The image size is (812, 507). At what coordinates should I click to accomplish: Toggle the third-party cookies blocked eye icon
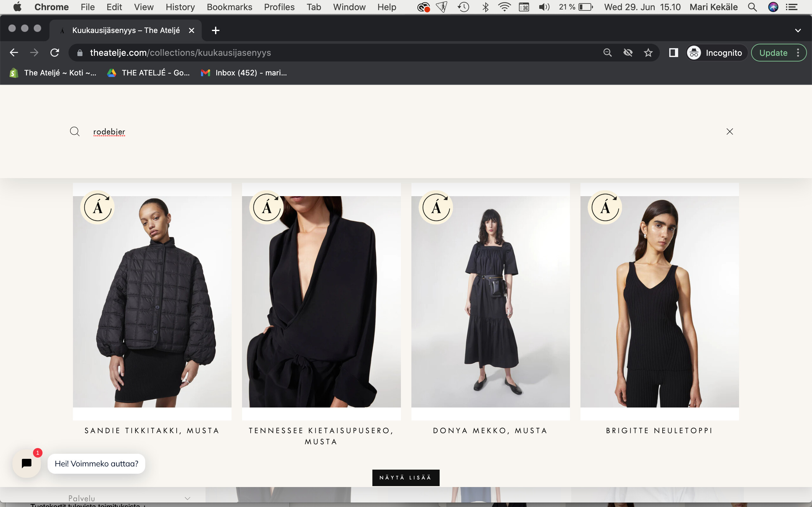point(628,53)
